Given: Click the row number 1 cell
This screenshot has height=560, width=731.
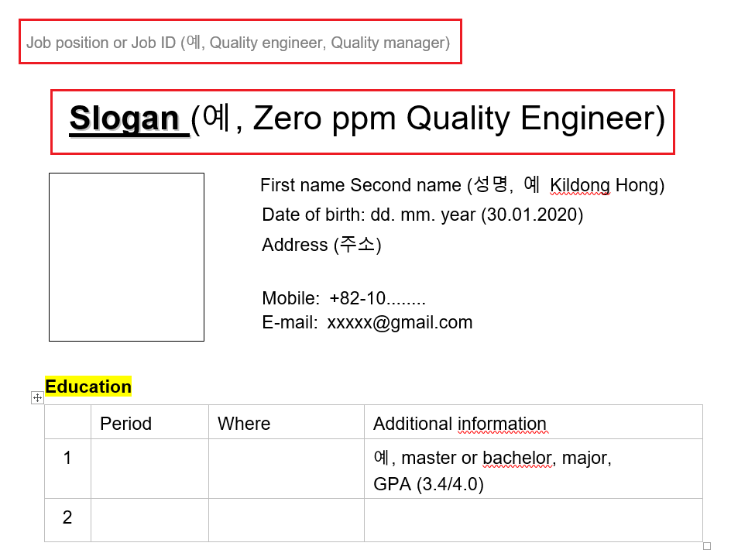Looking at the screenshot, I should 67,469.
